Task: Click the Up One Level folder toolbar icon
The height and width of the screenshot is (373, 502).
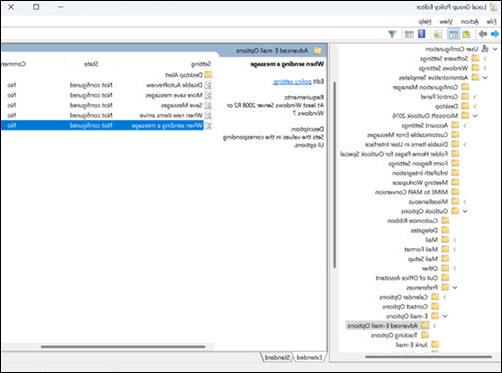Action: [x=466, y=34]
